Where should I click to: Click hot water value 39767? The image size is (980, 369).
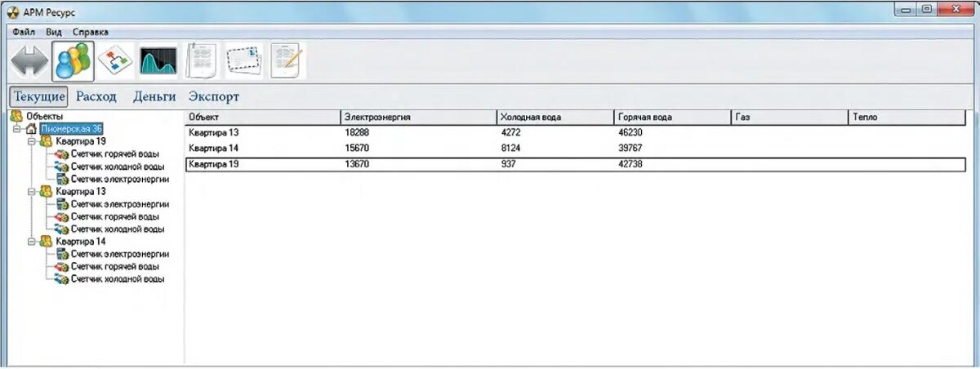coord(631,149)
